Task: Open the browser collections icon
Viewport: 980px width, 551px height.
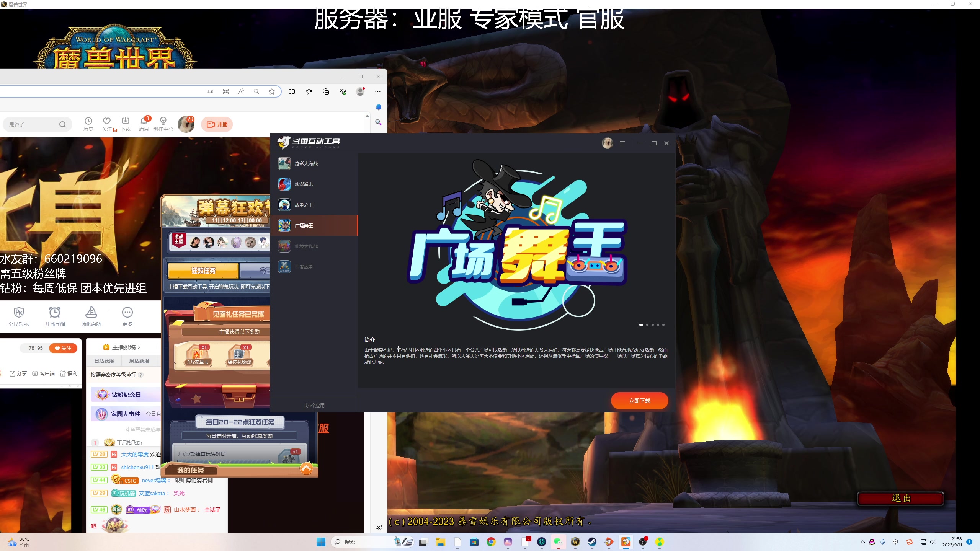Action: (x=326, y=91)
